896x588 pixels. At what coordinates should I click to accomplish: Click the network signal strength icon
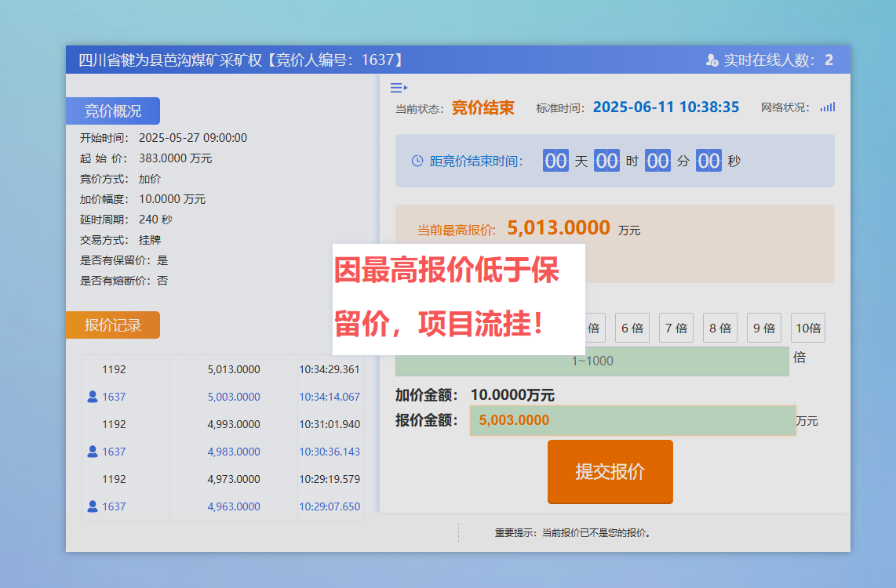point(828,107)
